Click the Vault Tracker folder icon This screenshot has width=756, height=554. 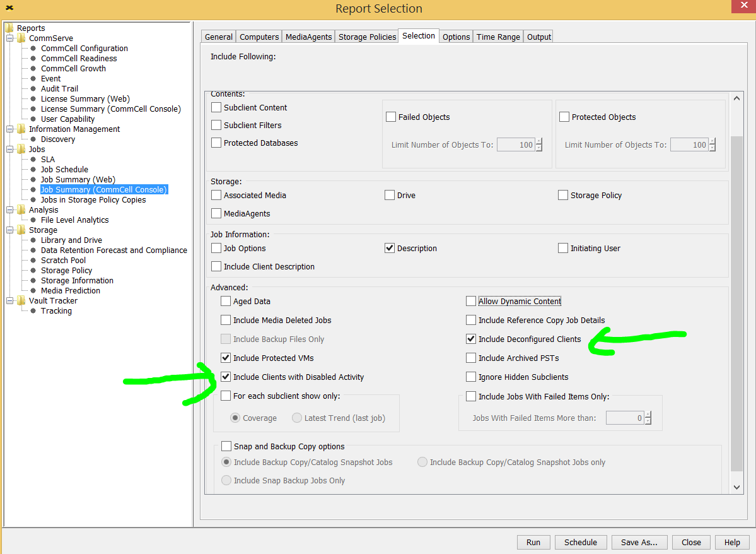(x=21, y=300)
